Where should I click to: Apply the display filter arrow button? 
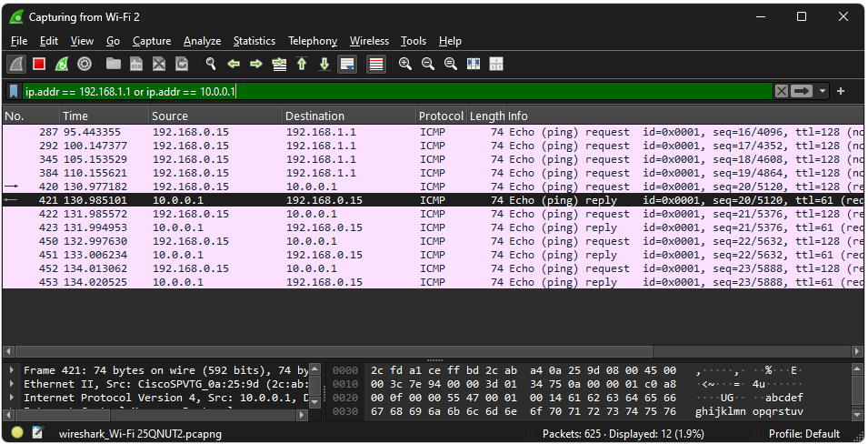pyautogui.click(x=802, y=91)
